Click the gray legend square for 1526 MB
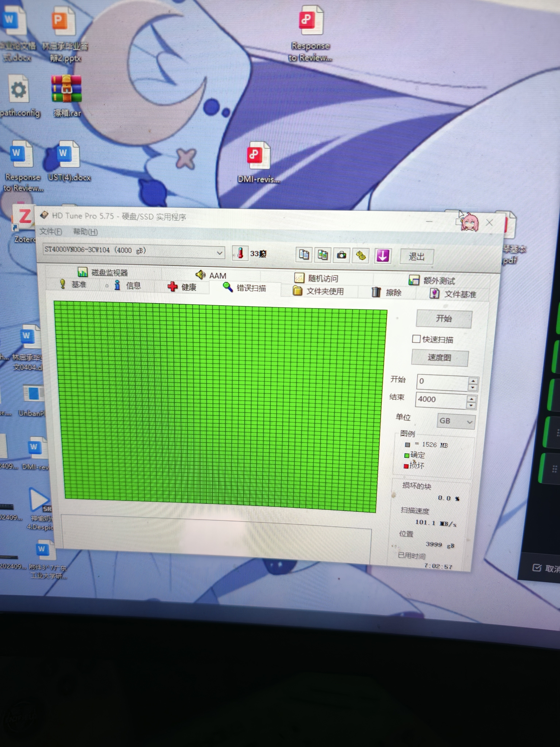The image size is (560, 747). click(x=407, y=445)
